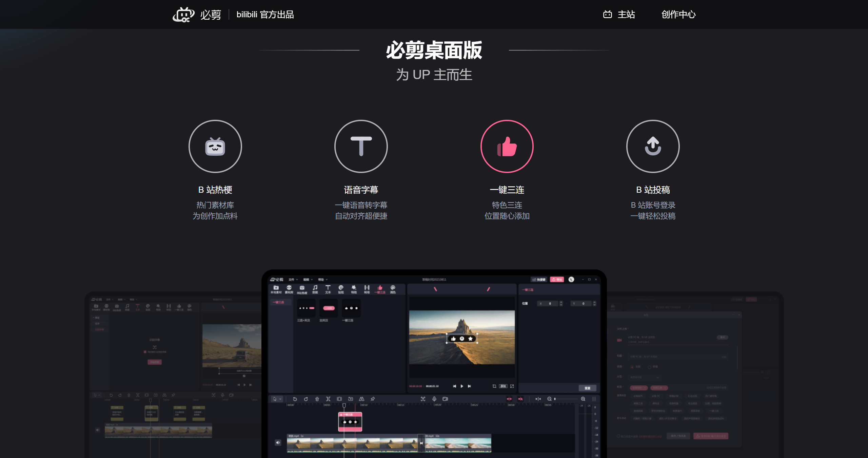Mute the video track speaker toggle

[x=278, y=442]
